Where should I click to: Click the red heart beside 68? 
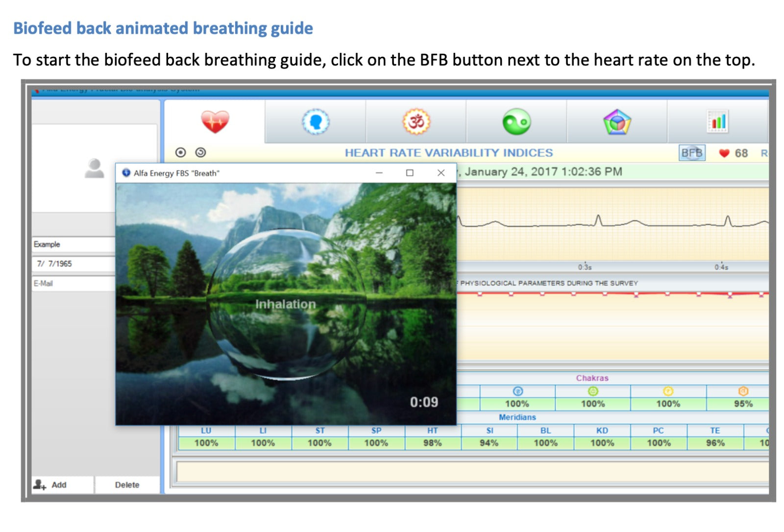[724, 153]
